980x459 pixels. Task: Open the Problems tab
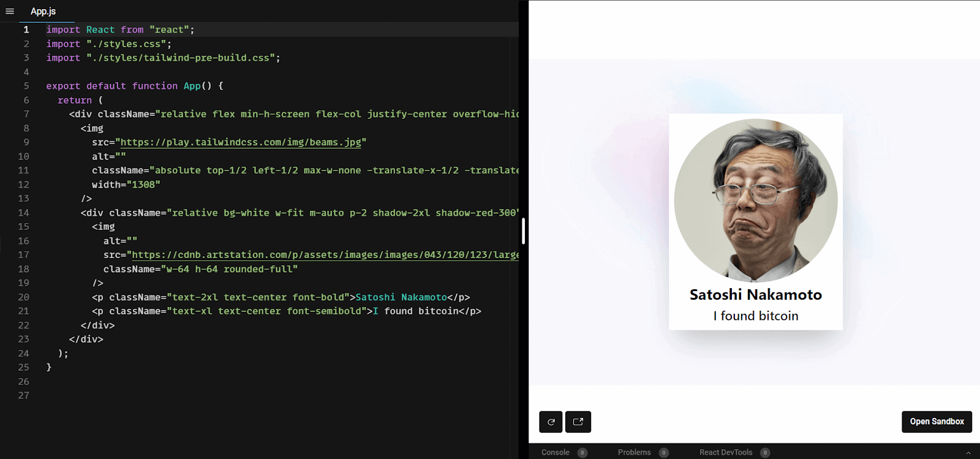(634, 452)
